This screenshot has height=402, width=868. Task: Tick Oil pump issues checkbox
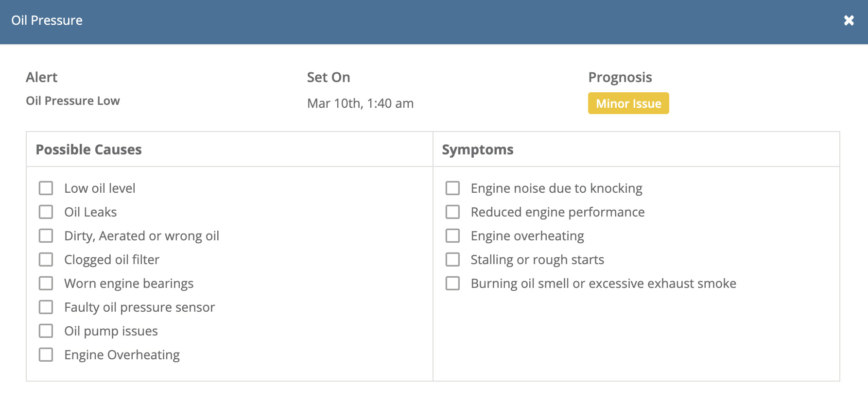coord(46,331)
